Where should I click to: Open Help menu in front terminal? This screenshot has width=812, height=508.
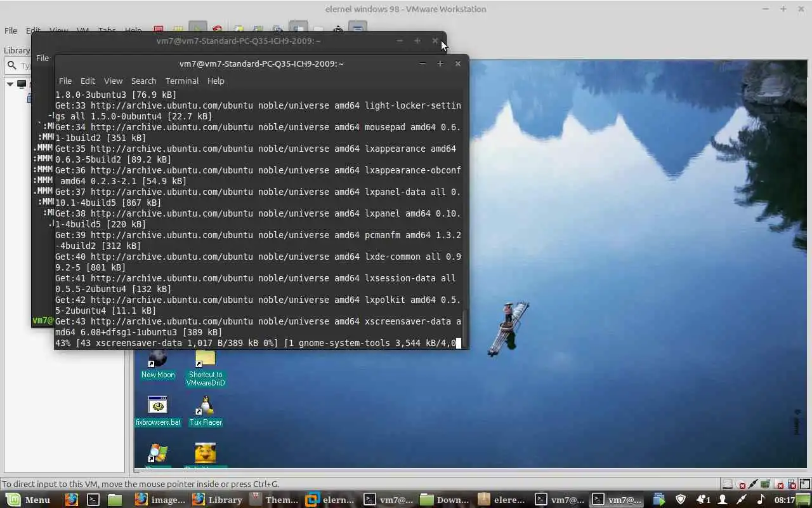point(216,81)
